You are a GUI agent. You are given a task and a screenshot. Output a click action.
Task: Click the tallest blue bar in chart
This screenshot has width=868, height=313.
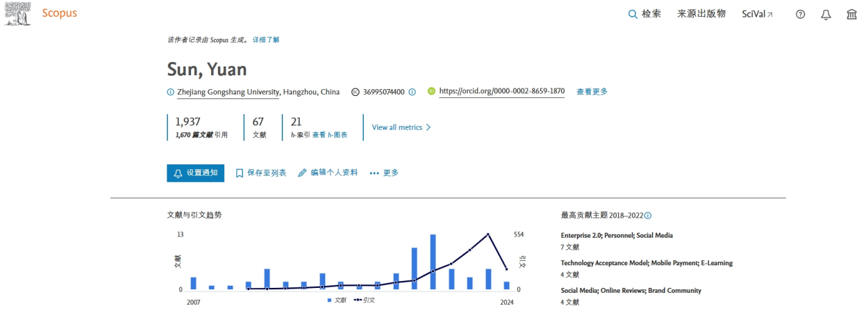pyautogui.click(x=433, y=262)
